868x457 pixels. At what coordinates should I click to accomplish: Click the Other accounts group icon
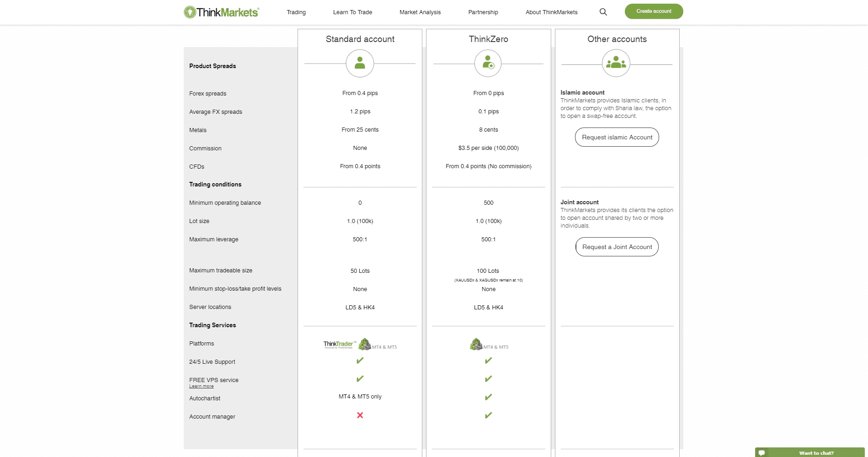click(616, 63)
